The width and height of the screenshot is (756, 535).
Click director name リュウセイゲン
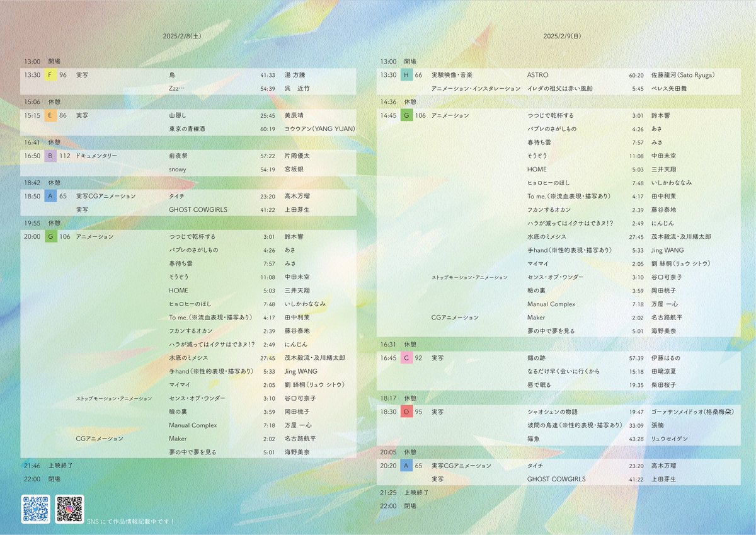(670, 439)
